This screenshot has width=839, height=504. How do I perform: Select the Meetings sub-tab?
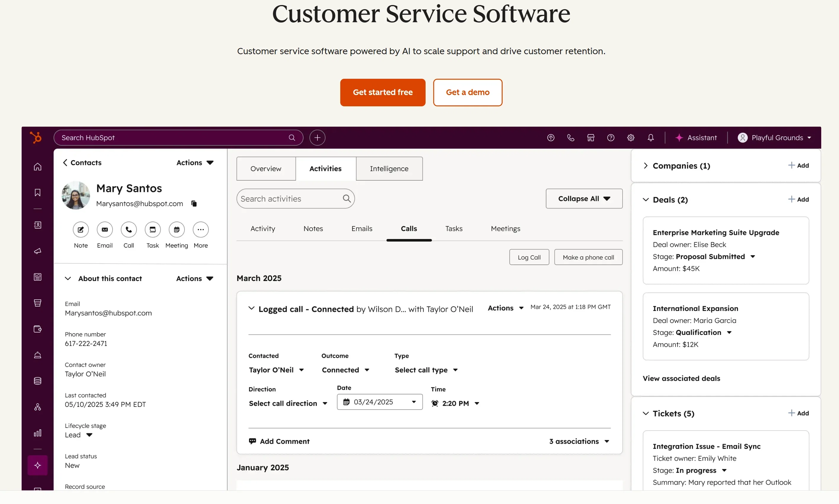point(506,229)
